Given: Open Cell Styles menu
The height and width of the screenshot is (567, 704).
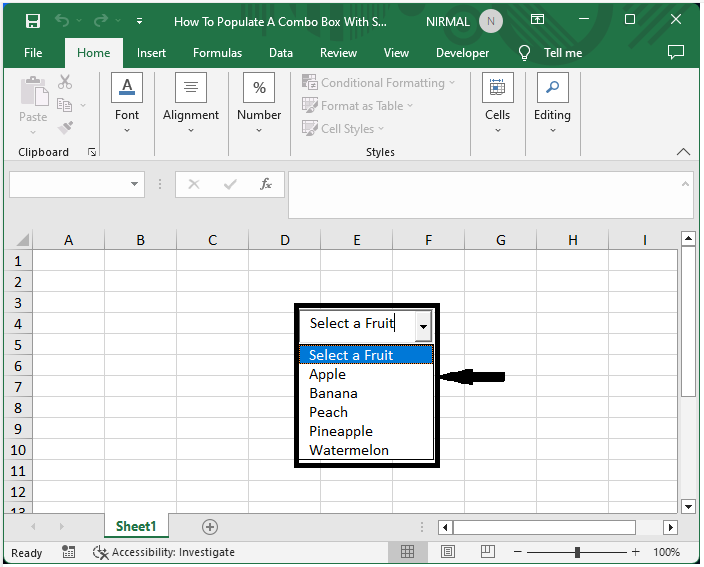Looking at the screenshot, I should coord(343,129).
